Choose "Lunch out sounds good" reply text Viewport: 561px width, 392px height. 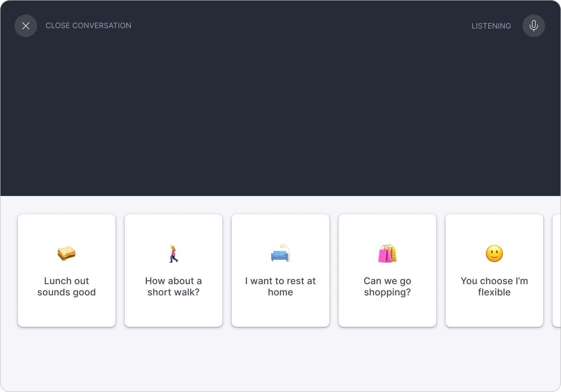[x=67, y=286]
